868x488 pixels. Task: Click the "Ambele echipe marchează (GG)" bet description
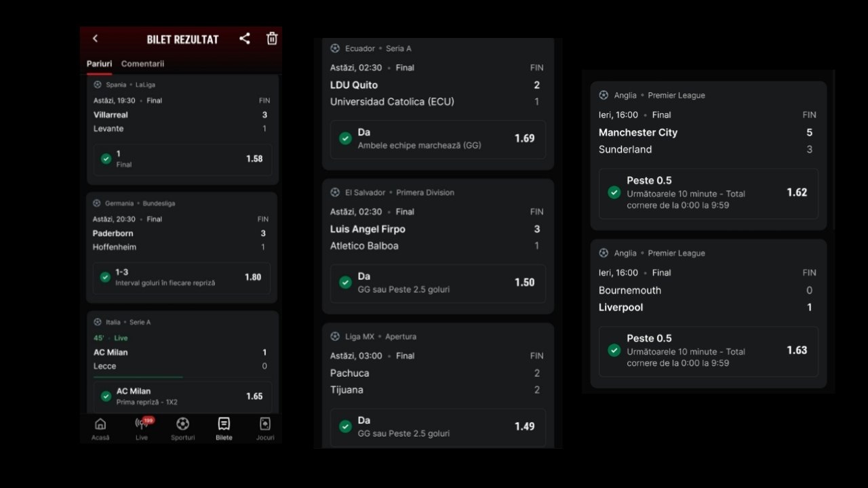(x=420, y=145)
